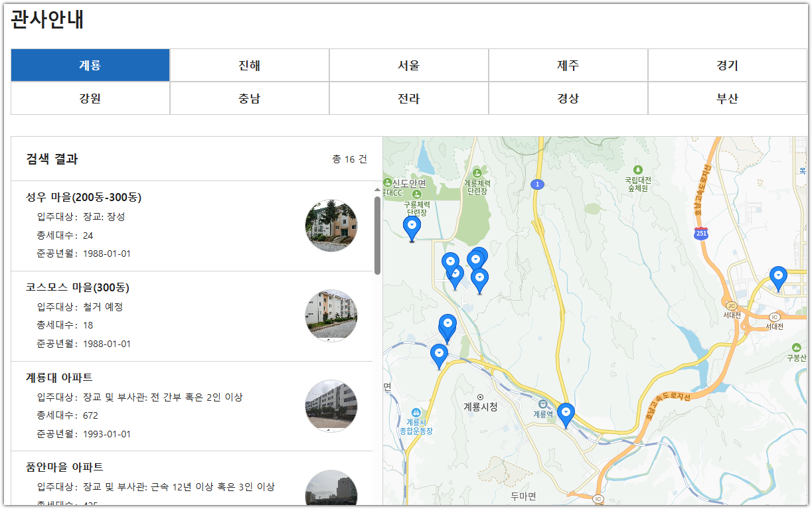This screenshot has height=509, width=812.
Task: Open the 경상 region tab
Action: tap(568, 98)
